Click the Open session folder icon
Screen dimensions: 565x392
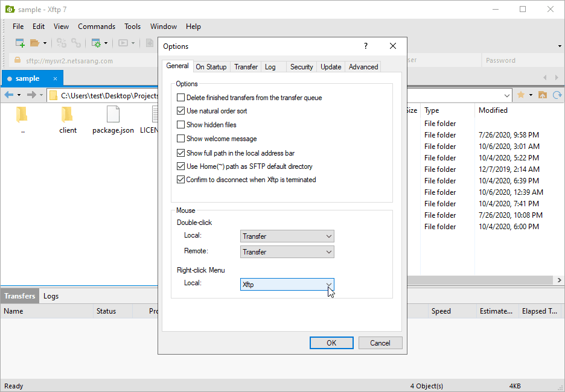(x=34, y=43)
